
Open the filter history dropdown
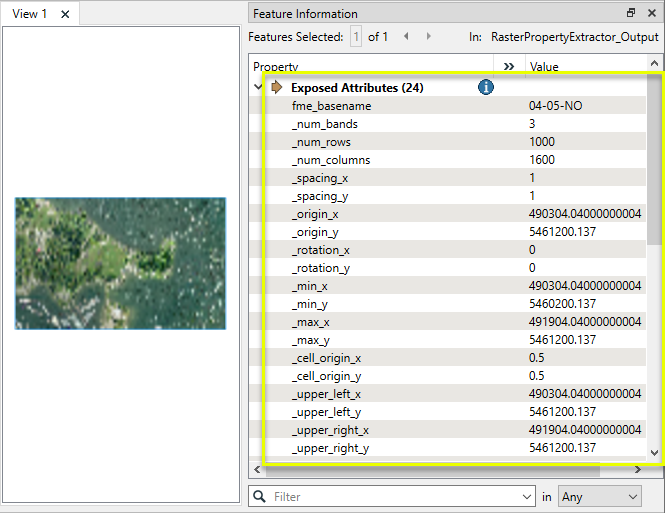point(527,496)
